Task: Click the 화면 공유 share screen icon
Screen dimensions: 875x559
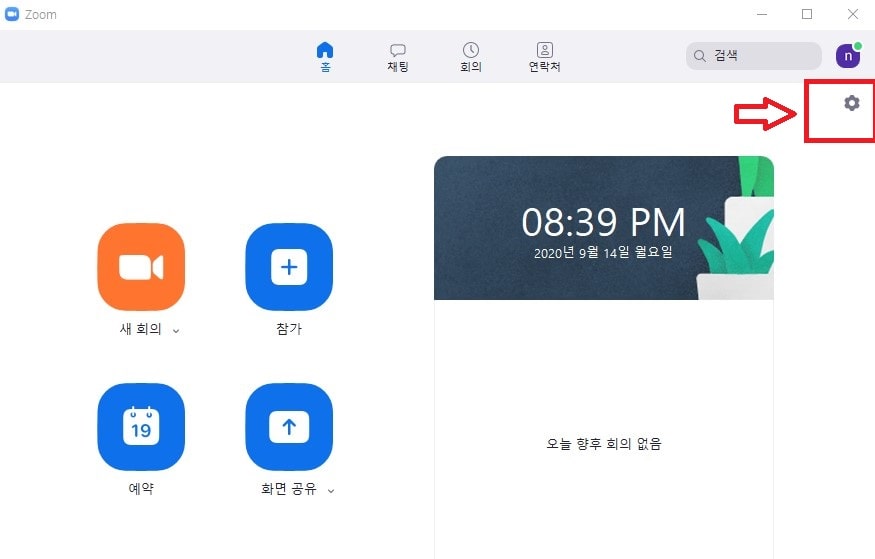Action: 289,427
